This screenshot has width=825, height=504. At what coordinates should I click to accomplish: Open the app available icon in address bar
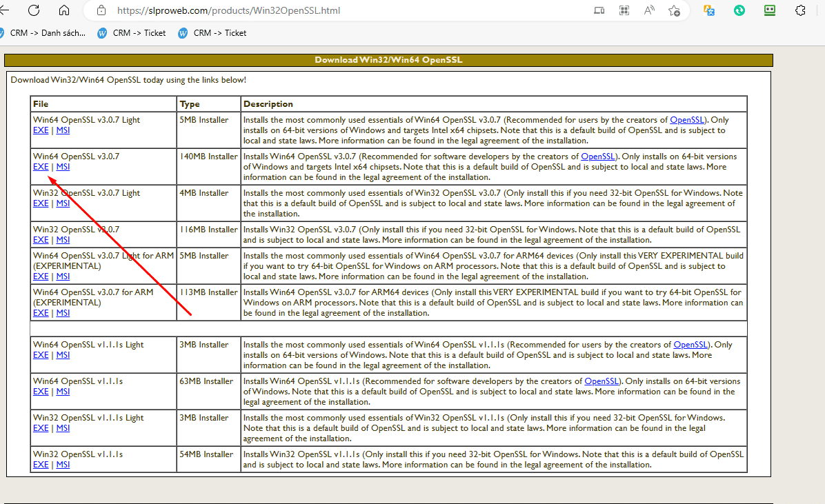pyautogui.click(x=599, y=10)
